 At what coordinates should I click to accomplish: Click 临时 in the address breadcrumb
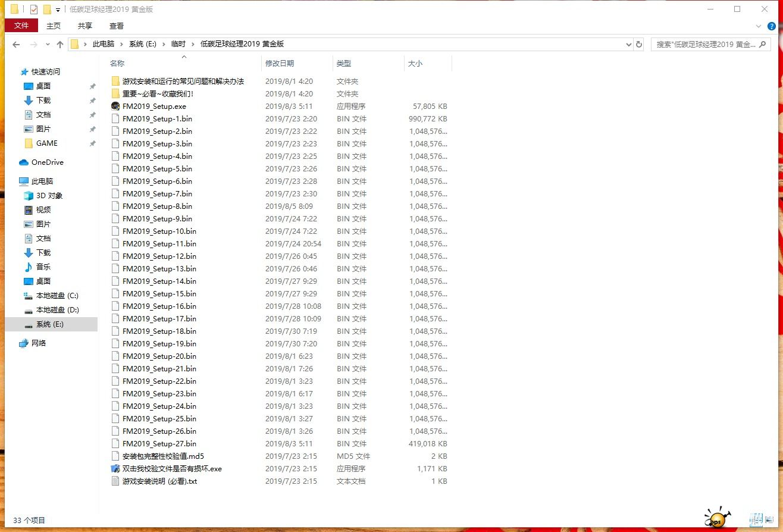click(178, 44)
